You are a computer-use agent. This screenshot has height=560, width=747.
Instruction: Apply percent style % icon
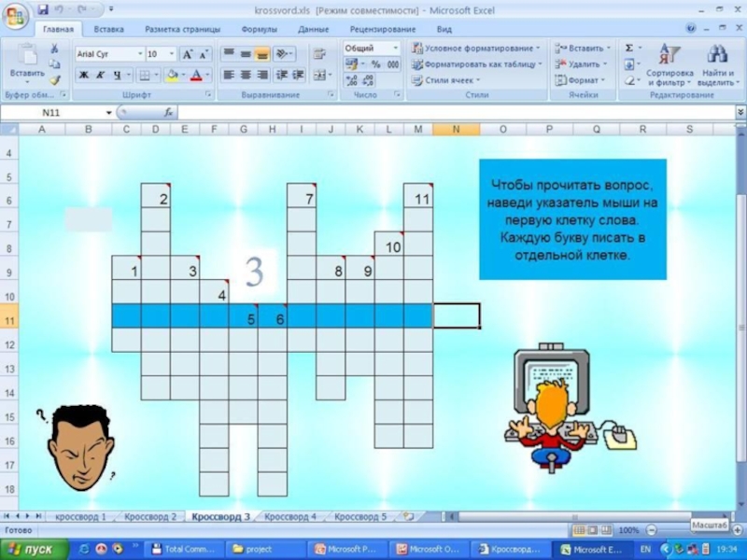click(375, 64)
